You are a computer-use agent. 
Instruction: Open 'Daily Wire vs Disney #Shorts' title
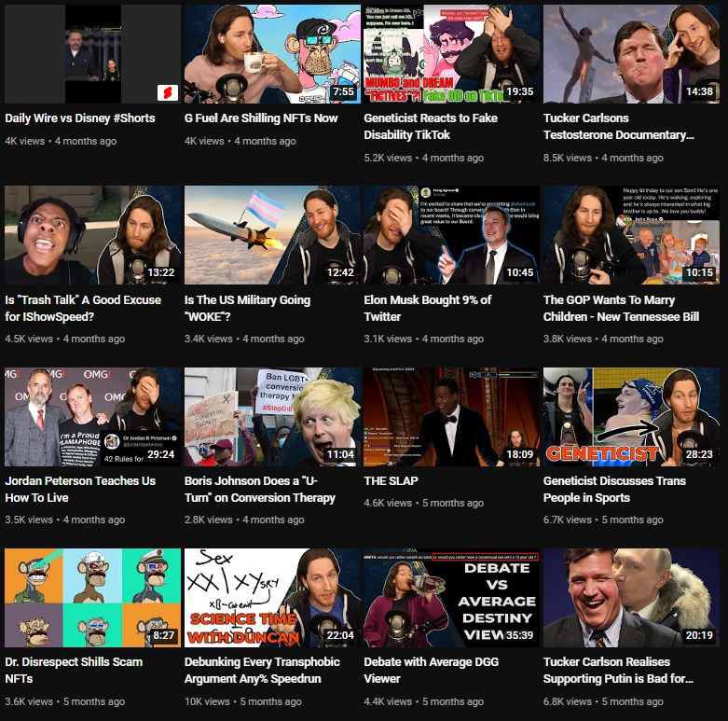pos(80,118)
